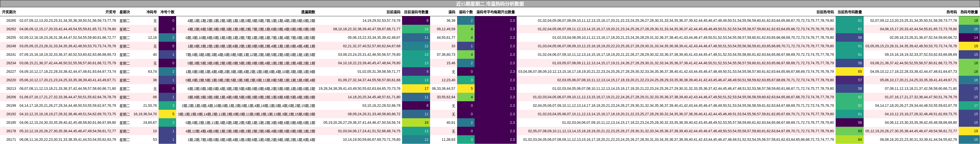Viewport: 980px width, 144px height.
Task: Click yellow warm quantity 17 in row 26213
Action: pos(416,88)
